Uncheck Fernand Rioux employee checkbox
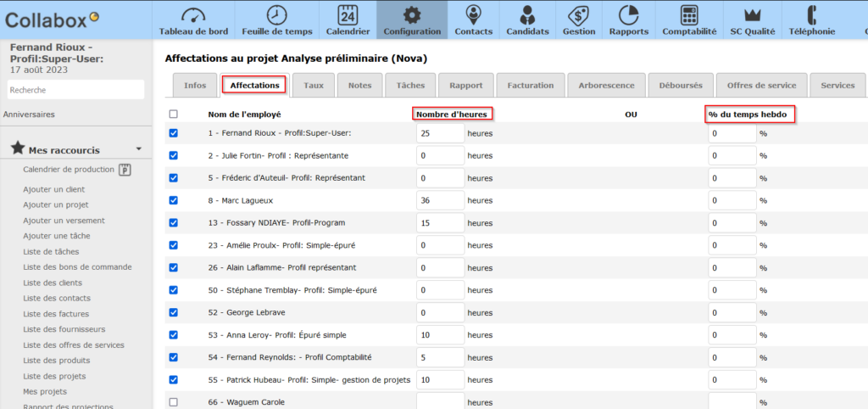 (x=174, y=133)
